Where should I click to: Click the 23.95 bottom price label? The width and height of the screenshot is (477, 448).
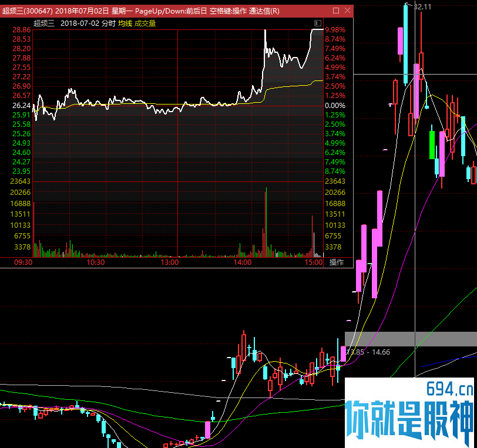(x=22, y=171)
